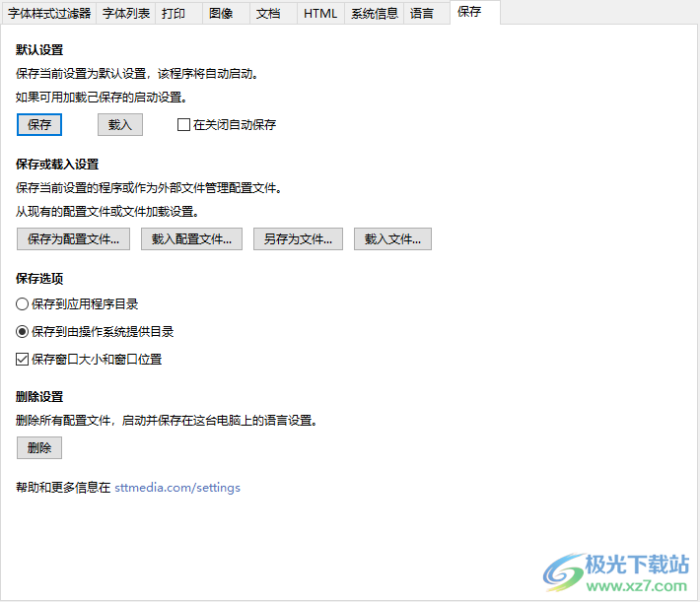Screen dimensions: 700x602
Task: Click the 帮助和更多信息在 label
Action: [x=63, y=488]
